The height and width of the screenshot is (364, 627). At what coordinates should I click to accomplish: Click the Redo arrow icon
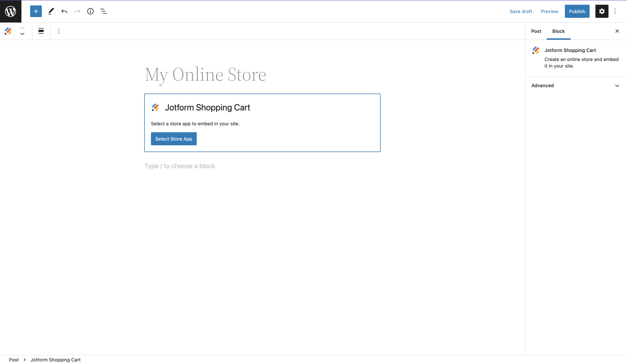(x=77, y=11)
